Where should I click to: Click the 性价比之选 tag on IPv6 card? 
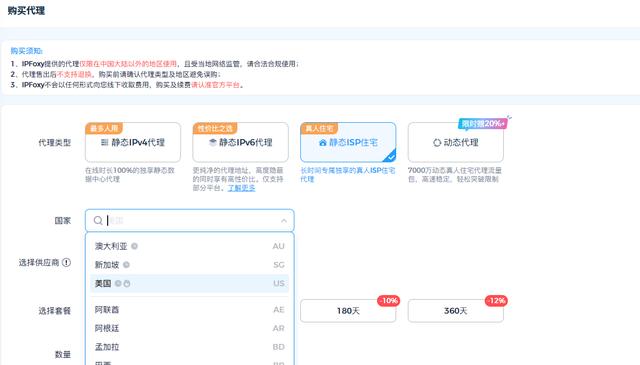[215, 128]
